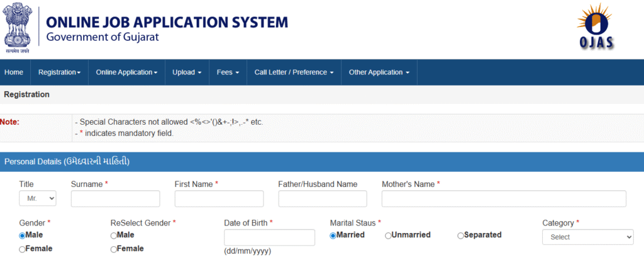Click the Mother's Name input field
644x262 pixels.
click(x=504, y=199)
